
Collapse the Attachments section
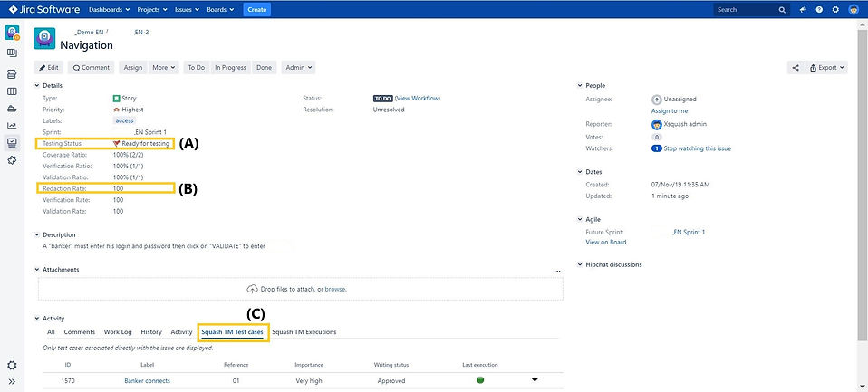point(37,270)
